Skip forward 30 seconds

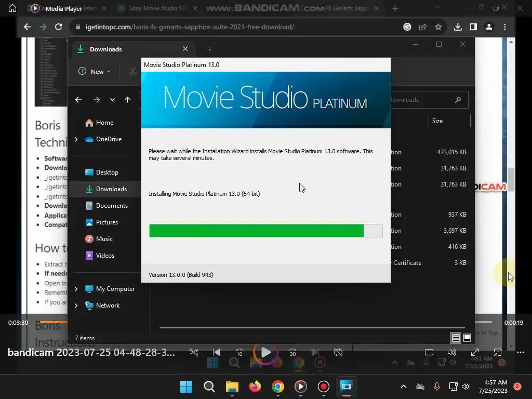pyautogui.click(x=292, y=353)
